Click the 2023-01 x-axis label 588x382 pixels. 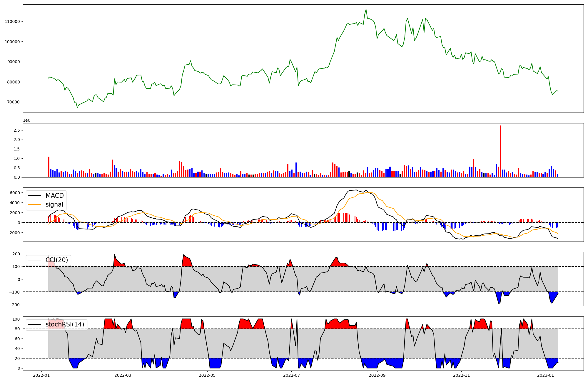tap(546, 375)
